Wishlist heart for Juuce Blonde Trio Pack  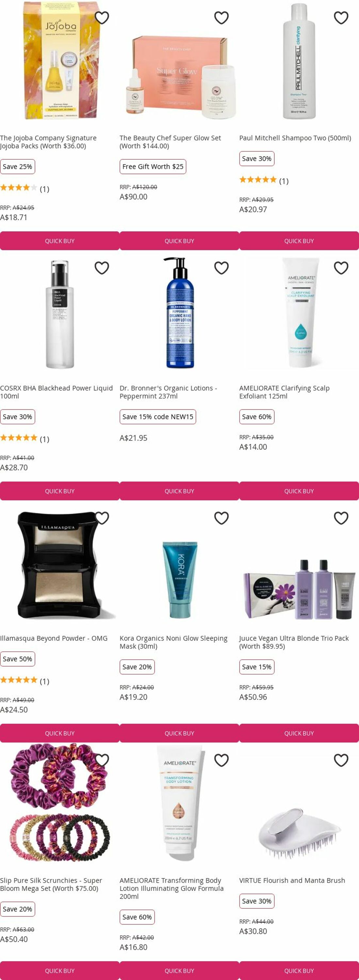click(341, 518)
